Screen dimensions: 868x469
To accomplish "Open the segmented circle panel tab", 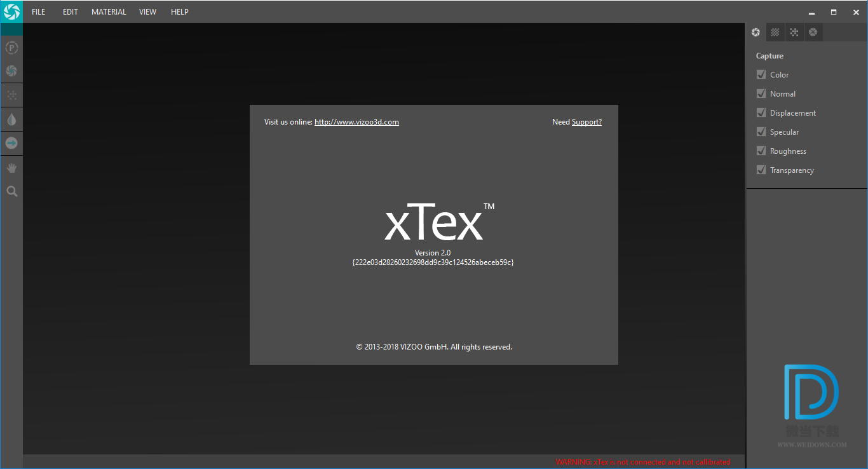I will (x=813, y=32).
